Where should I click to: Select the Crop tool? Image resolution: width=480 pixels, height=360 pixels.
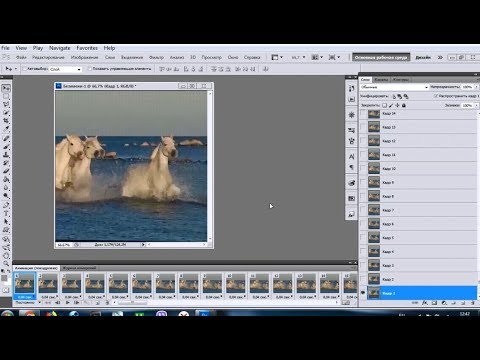pyautogui.click(x=6, y=121)
